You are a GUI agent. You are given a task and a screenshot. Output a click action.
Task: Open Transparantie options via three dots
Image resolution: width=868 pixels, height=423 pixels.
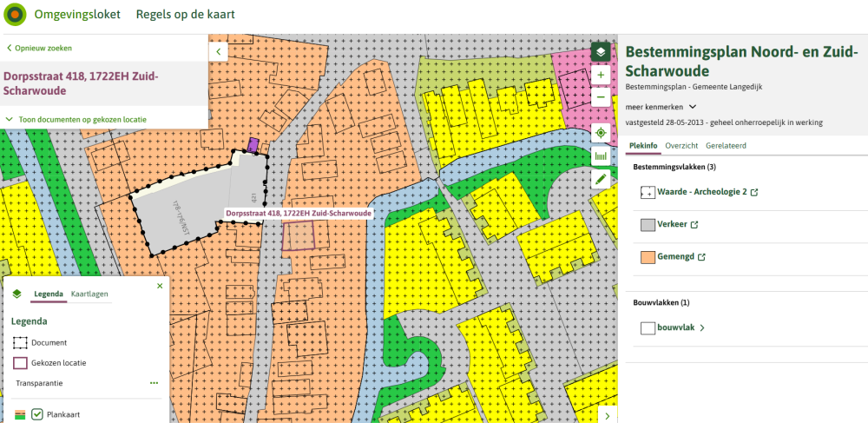(154, 383)
